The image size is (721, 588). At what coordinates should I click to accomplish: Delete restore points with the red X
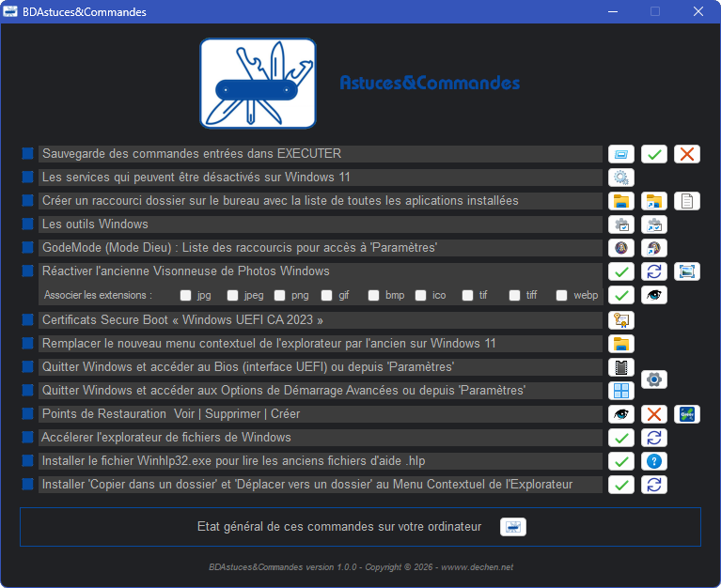654,414
